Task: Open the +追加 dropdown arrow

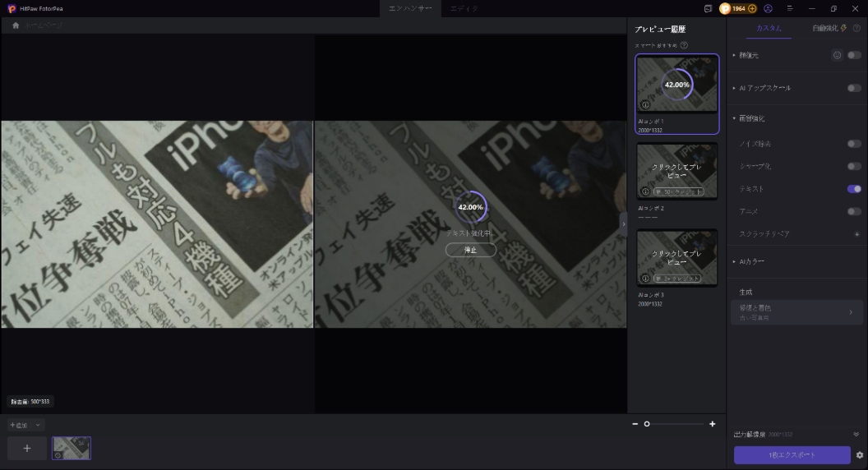Action: point(38,425)
